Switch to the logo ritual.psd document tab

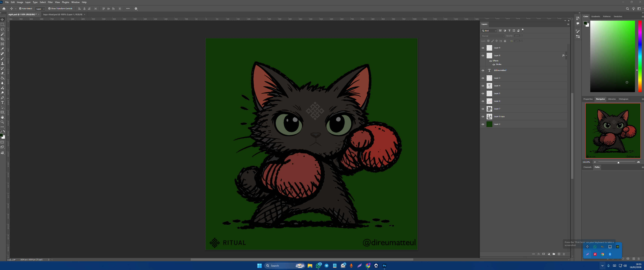pyautogui.click(x=63, y=14)
